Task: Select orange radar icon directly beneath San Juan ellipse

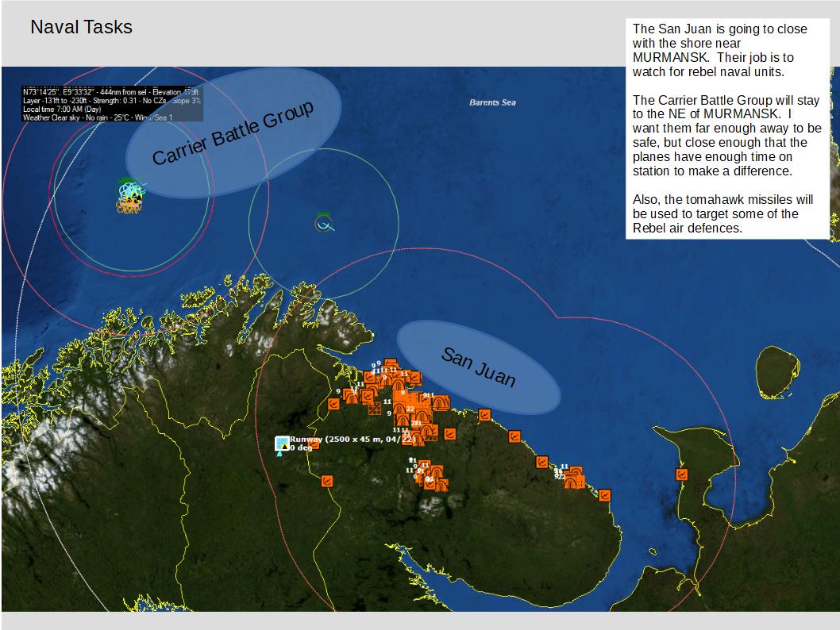Action: (x=484, y=415)
